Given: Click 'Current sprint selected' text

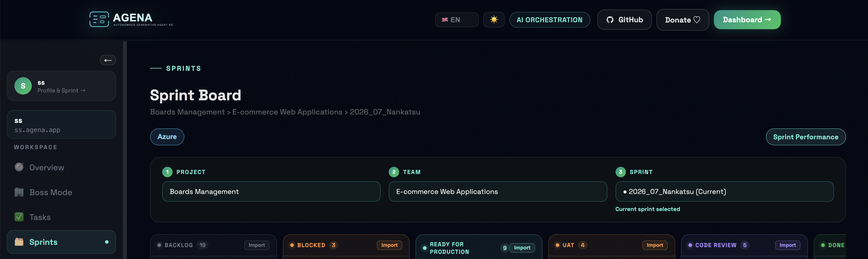Looking at the screenshot, I should click(647, 209).
